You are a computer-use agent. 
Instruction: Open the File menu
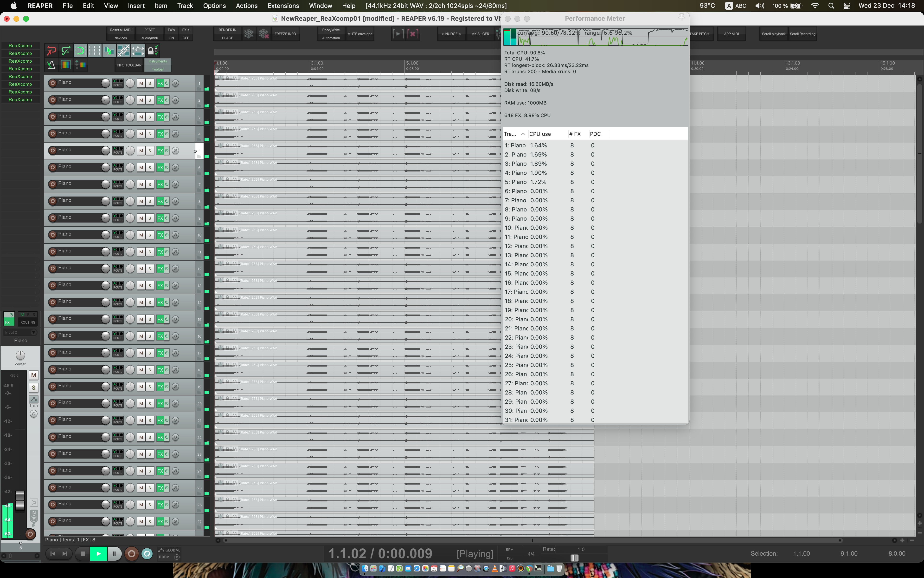pyautogui.click(x=68, y=6)
